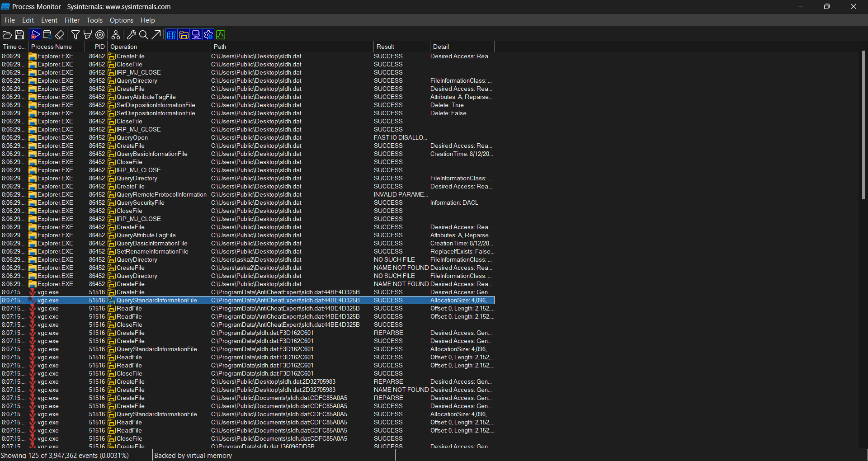The width and height of the screenshot is (868, 461).
Task: Click the INVALID PARAME... result cell
Action: point(400,195)
